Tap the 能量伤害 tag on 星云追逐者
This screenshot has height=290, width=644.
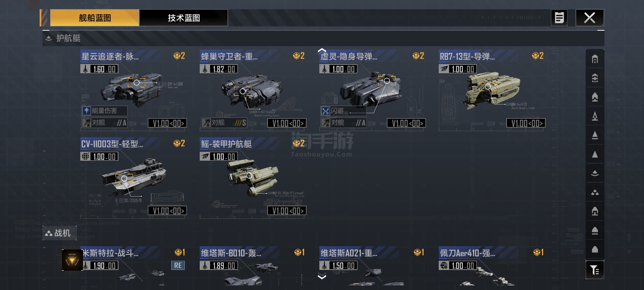[104, 111]
